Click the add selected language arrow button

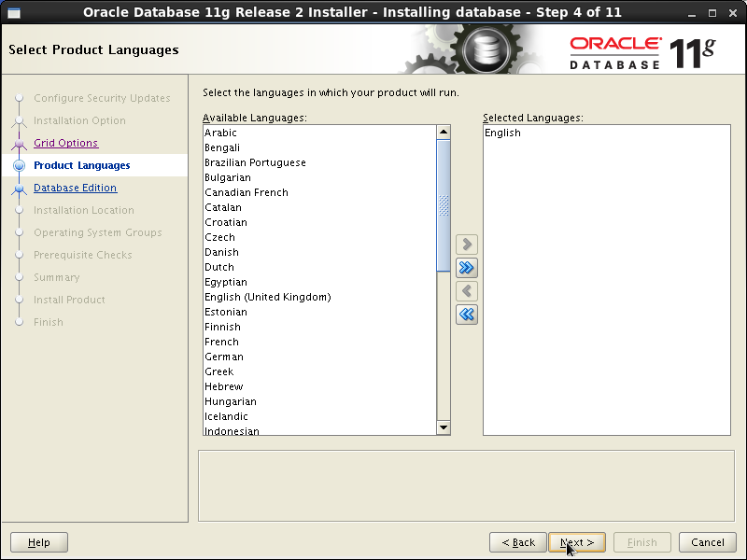coord(466,245)
